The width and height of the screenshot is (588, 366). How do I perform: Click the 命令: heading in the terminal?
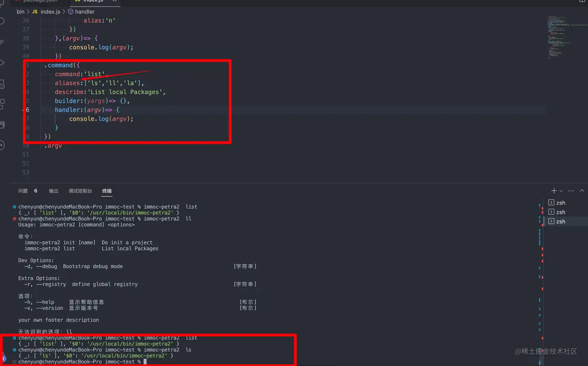point(26,236)
